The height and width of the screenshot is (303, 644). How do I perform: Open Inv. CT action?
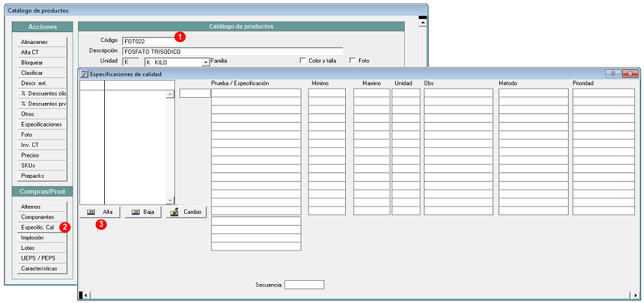click(43, 145)
